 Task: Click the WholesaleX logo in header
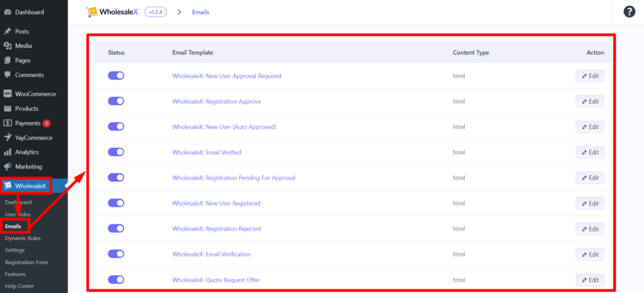pos(113,12)
